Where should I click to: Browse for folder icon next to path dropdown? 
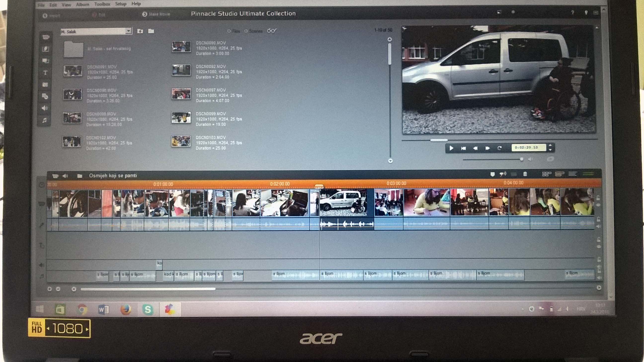151,31
